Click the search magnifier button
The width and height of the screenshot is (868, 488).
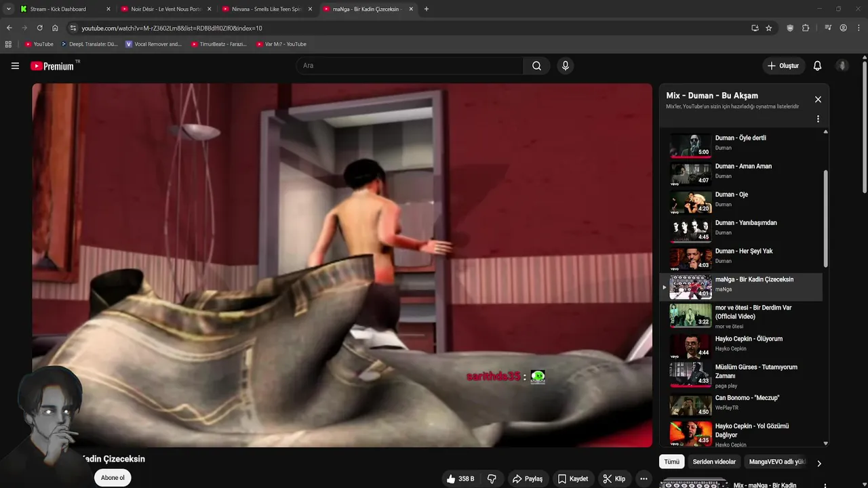coord(536,66)
